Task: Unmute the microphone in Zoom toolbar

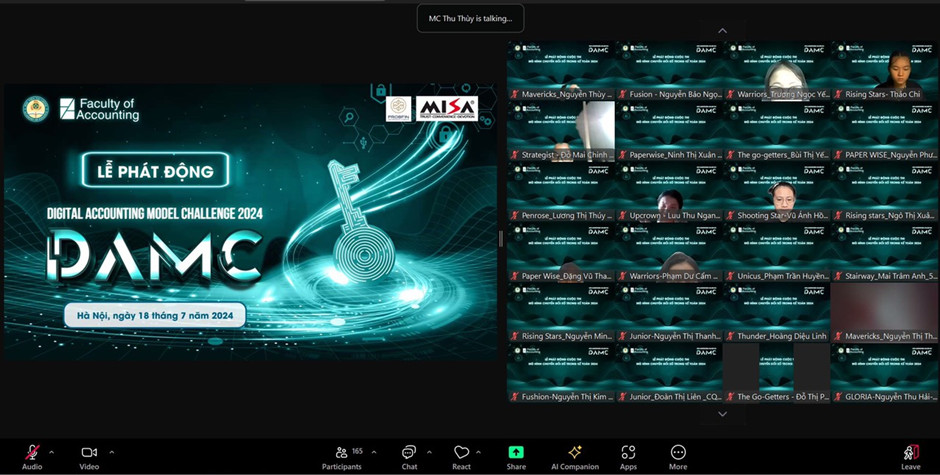Action: pyautogui.click(x=32, y=453)
